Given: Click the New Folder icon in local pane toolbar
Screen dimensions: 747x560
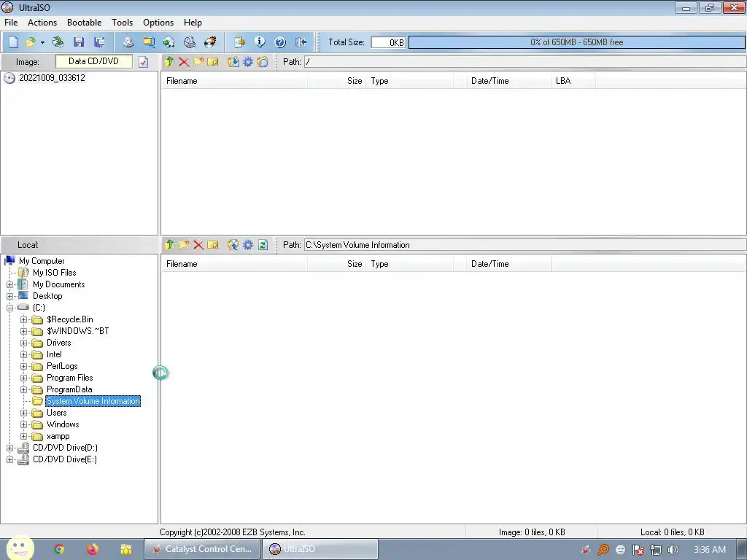Looking at the screenshot, I should [183, 245].
